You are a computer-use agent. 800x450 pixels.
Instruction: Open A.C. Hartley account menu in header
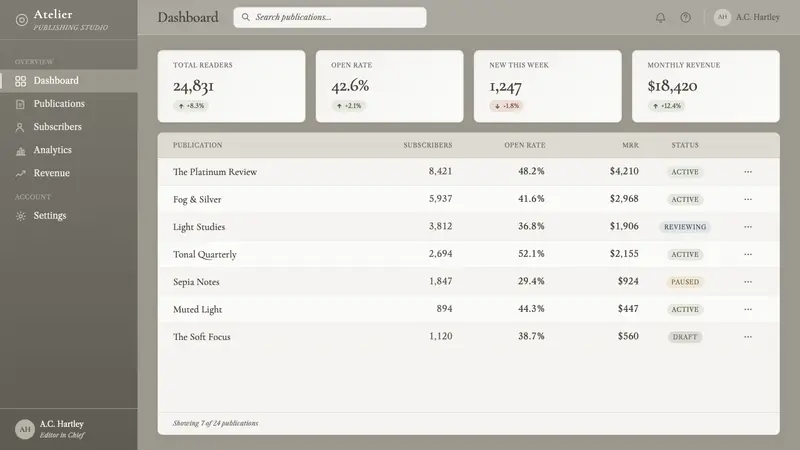click(746, 17)
